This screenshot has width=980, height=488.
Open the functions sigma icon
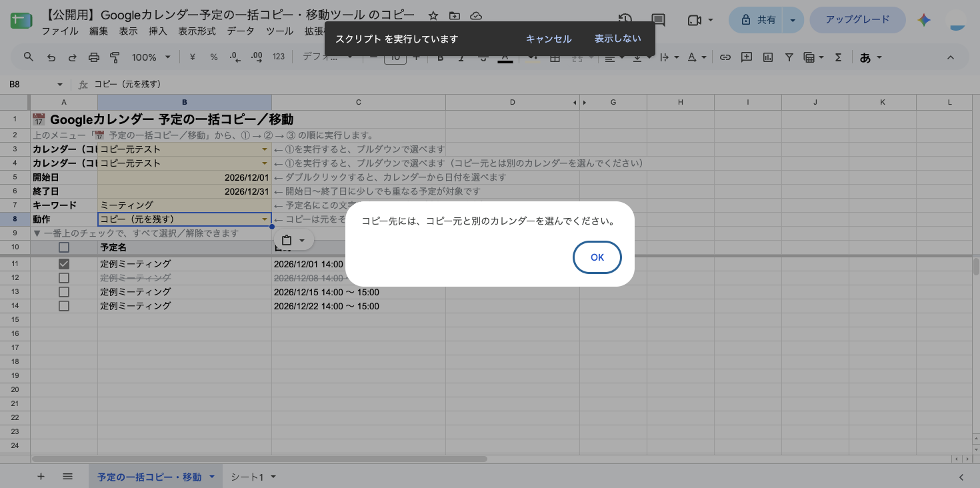tap(839, 57)
